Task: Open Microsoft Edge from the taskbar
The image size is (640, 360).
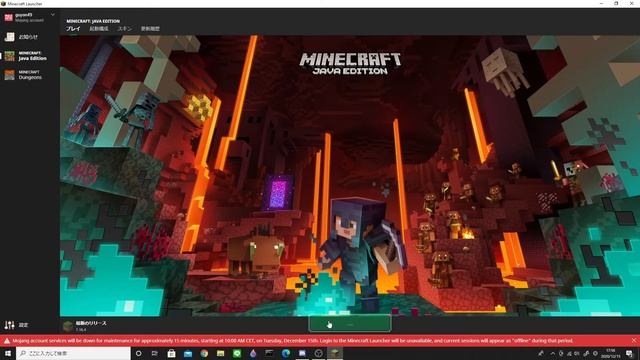Action: pos(286,353)
